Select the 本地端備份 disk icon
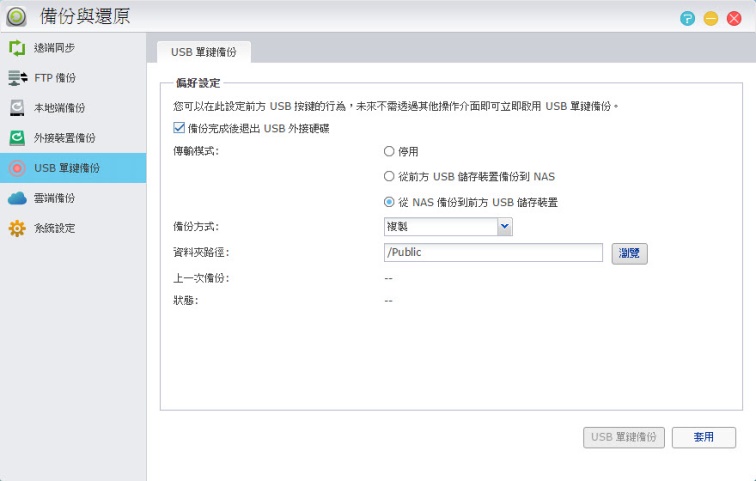756x481 pixels. click(x=16, y=107)
